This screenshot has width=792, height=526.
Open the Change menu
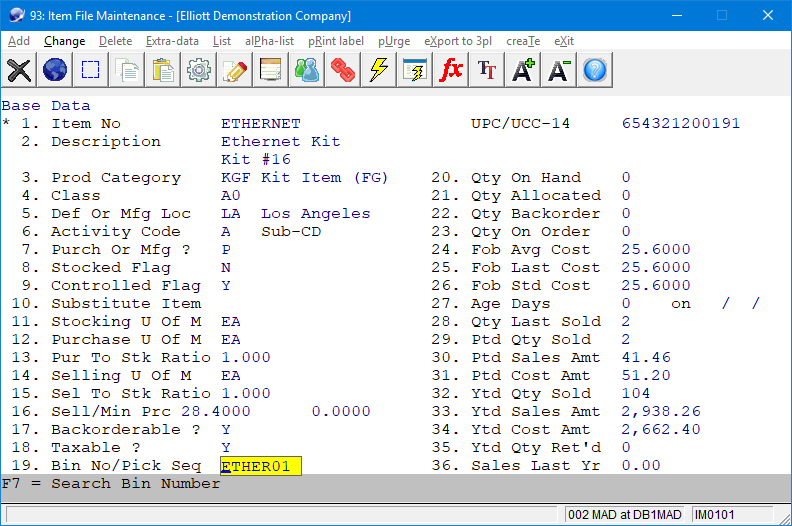point(64,41)
